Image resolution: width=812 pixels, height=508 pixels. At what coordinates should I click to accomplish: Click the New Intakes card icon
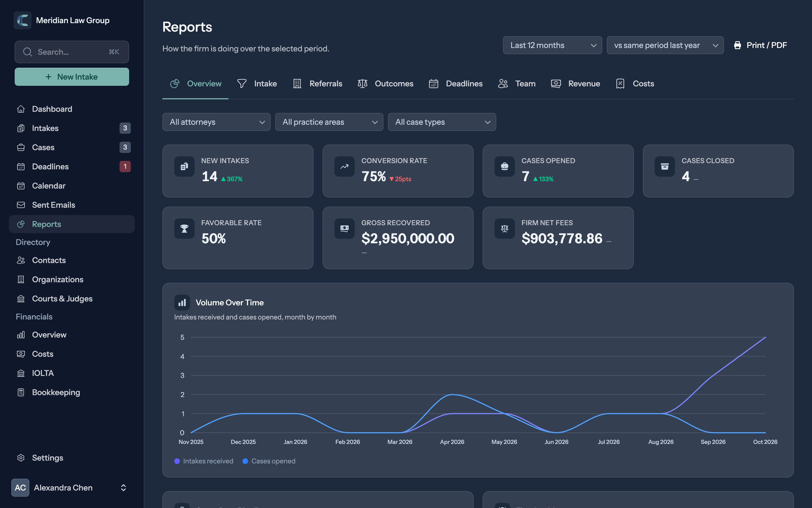184,166
